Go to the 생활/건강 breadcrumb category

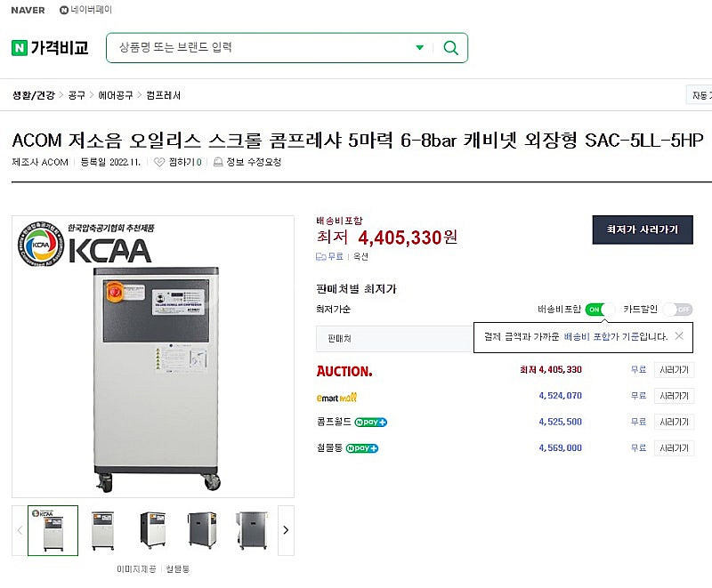pyautogui.click(x=33, y=94)
